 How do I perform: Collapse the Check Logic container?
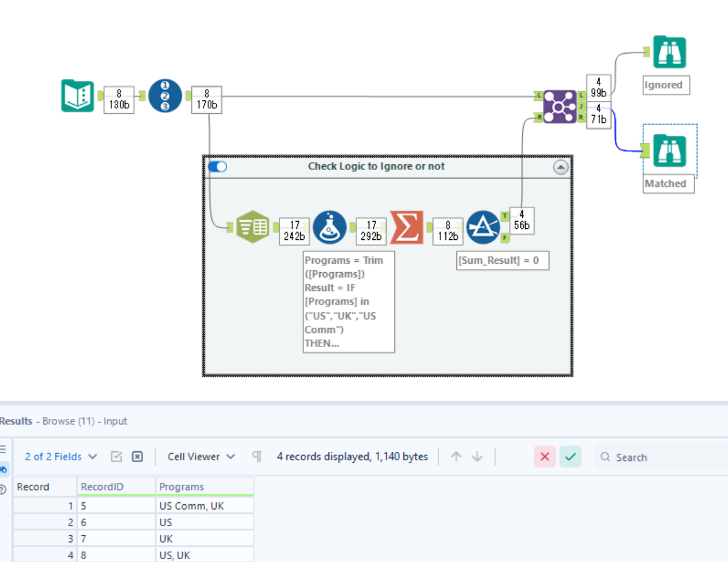pos(560,167)
